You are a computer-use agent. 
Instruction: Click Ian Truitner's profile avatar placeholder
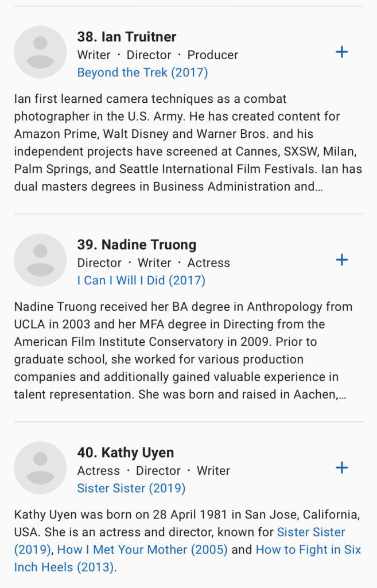(x=40, y=52)
